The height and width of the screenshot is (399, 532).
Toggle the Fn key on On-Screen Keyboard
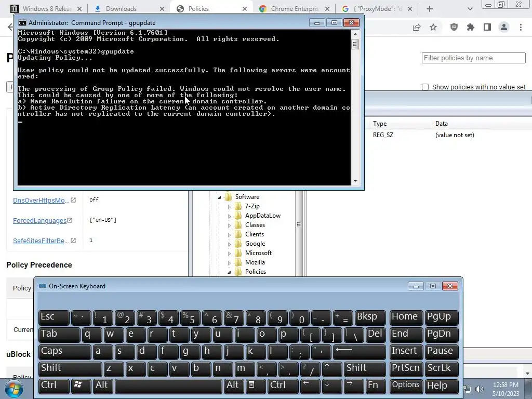pyautogui.click(x=376, y=386)
